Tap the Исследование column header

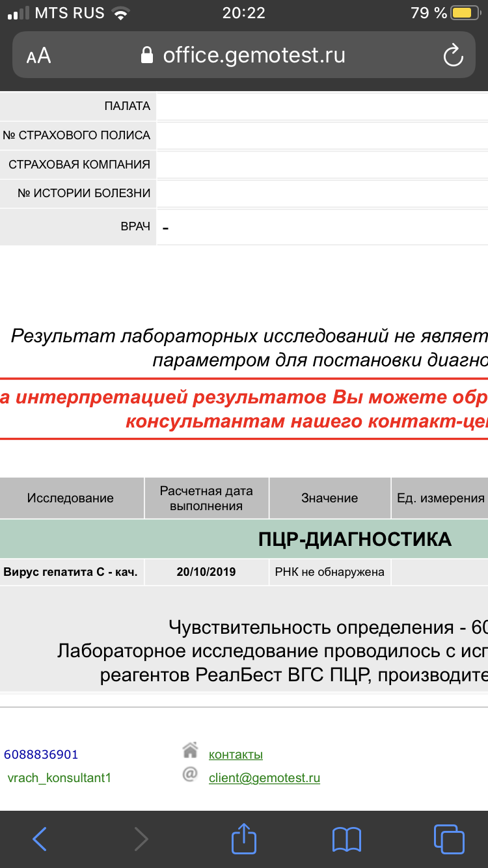[x=70, y=498]
